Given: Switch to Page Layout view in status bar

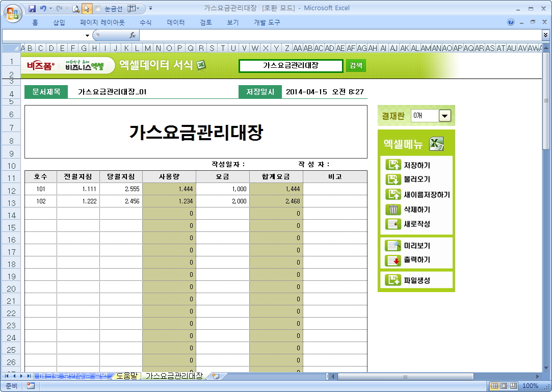Looking at the screenshot, I should pos(504,386).
